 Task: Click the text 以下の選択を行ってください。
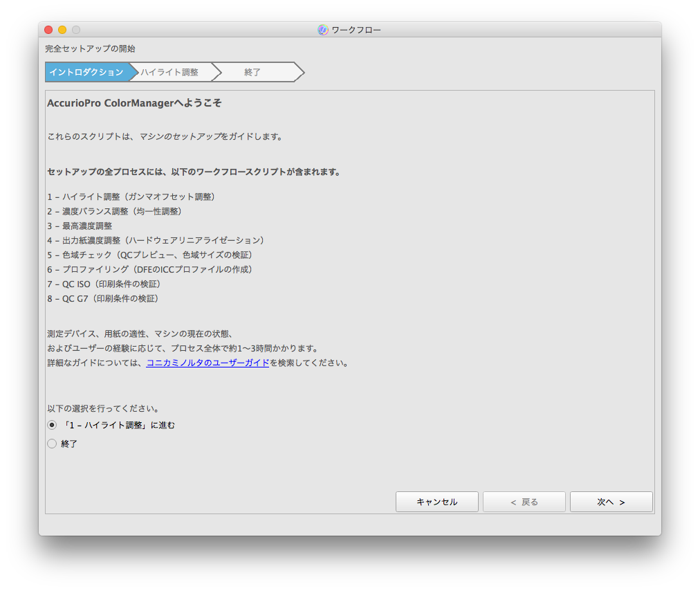[x=104, y=408]
